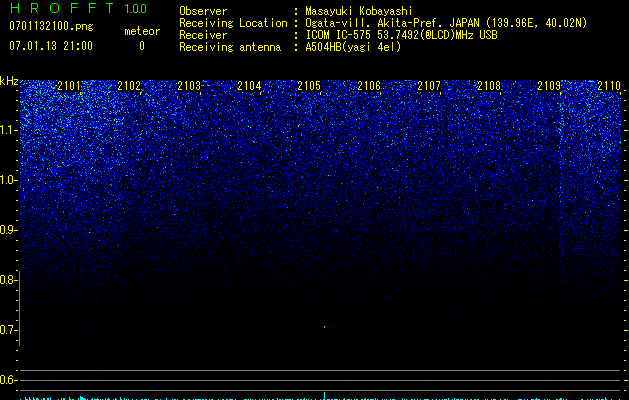The image size is (629, 400).
Task: Click the bright cyan dot near 0.7 kHz
Action: [324, 327]
